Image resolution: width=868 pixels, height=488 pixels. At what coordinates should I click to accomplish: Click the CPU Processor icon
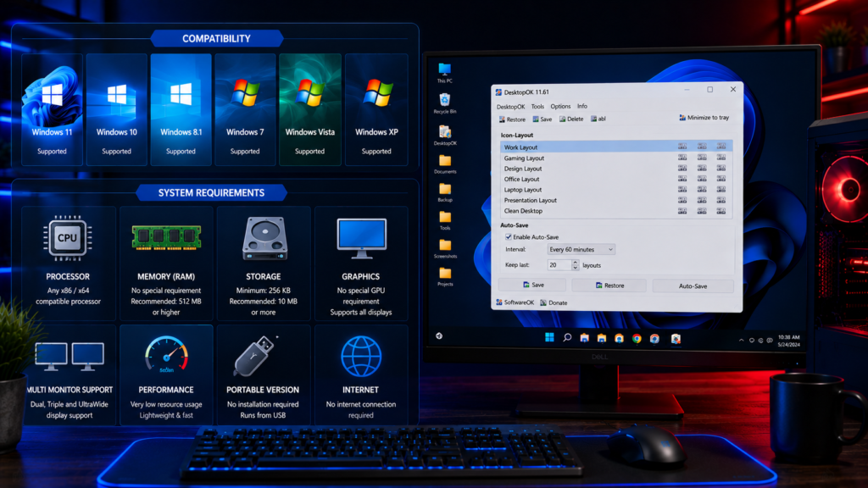[x=68, y=238]
